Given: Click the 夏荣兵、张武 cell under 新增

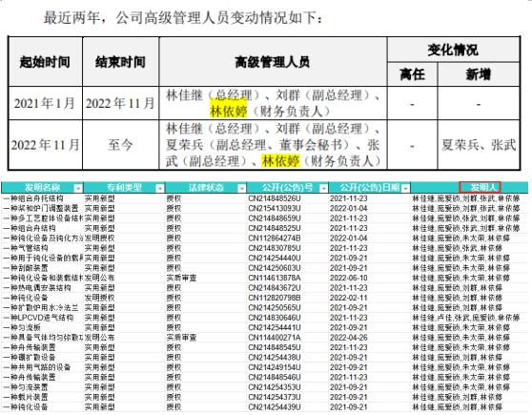Looking at the screenshot, I should [479, 145].
